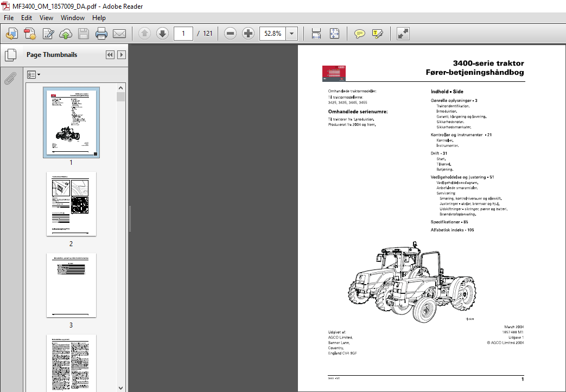Open the View menu

click(x=46, y=18)
